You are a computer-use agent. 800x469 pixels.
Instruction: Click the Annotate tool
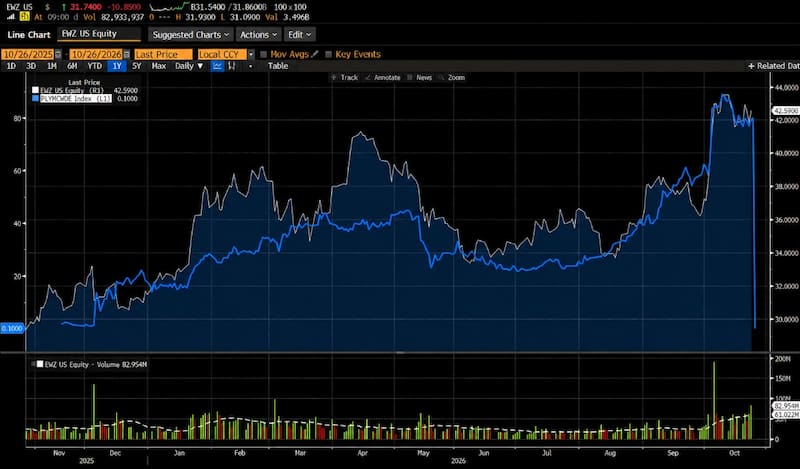(x=383, y=78)
